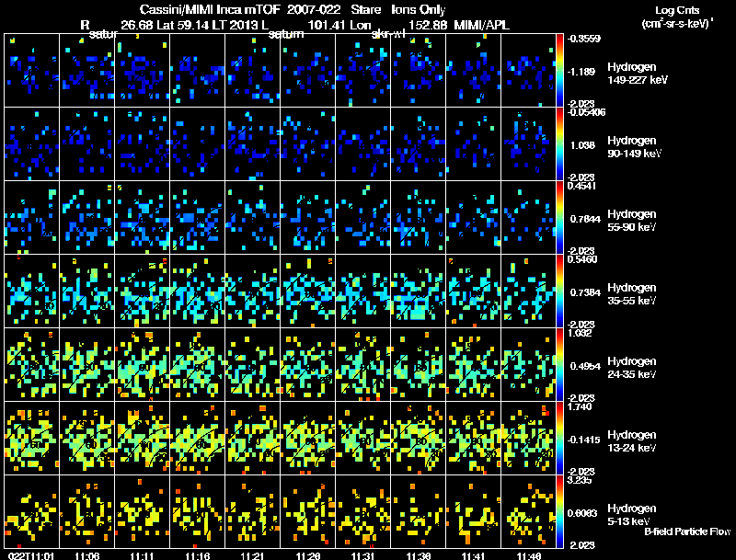Click the Hydrogen 149-227 keV color bar

(559, 71)
